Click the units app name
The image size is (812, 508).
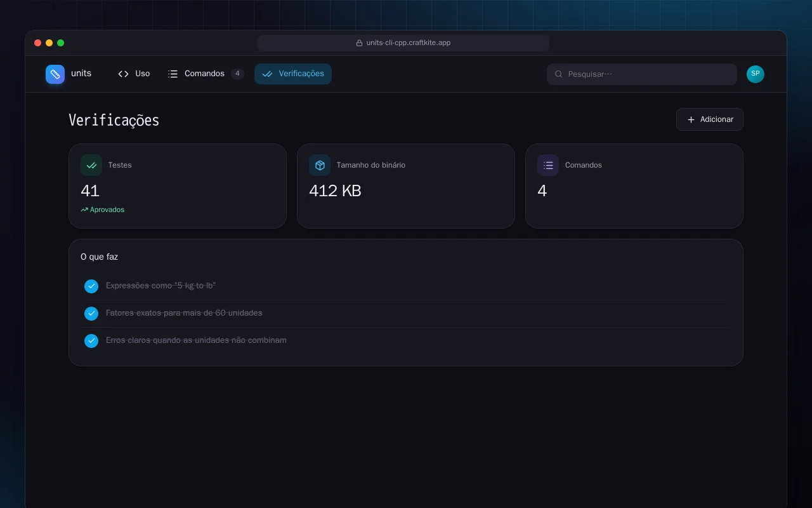[81, 74]
